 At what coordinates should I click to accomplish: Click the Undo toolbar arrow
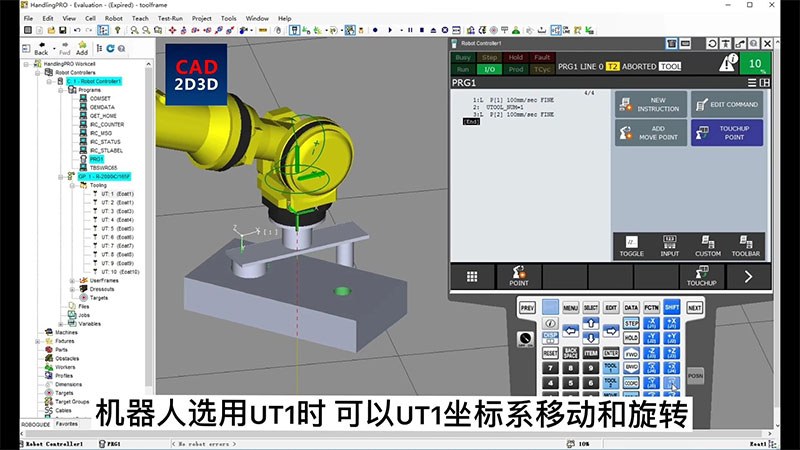[x=77, y=31]
